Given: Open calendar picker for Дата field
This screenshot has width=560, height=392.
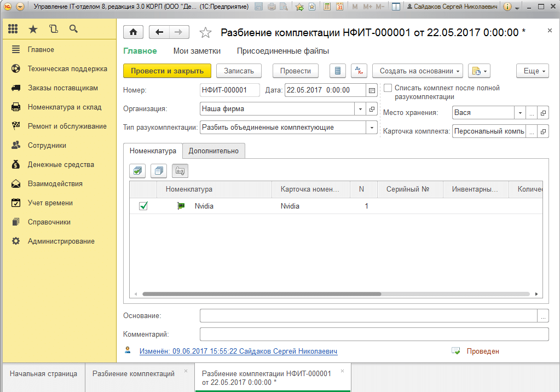Looking at the screenshot, I should click(372, 90).
